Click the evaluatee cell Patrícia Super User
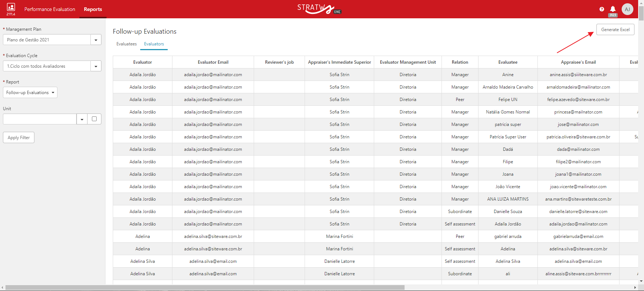This screenshot has width=644, height=291. (508, 137)
